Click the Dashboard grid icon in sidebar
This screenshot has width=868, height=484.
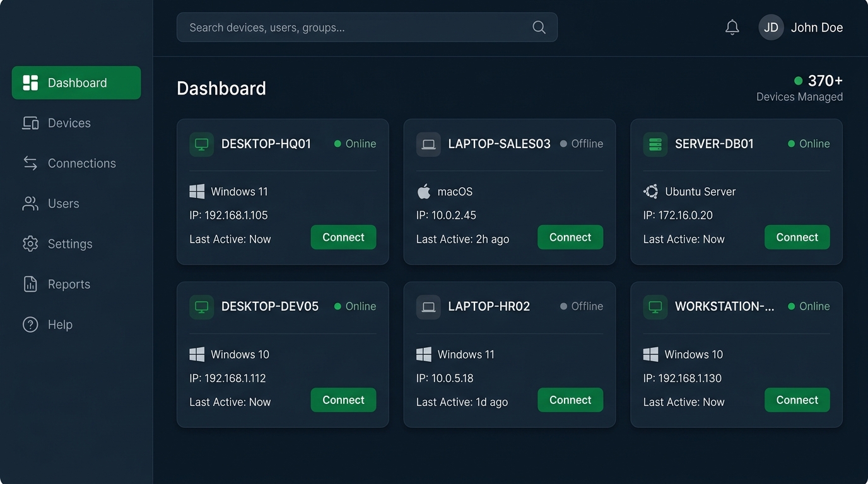point(30,83)
